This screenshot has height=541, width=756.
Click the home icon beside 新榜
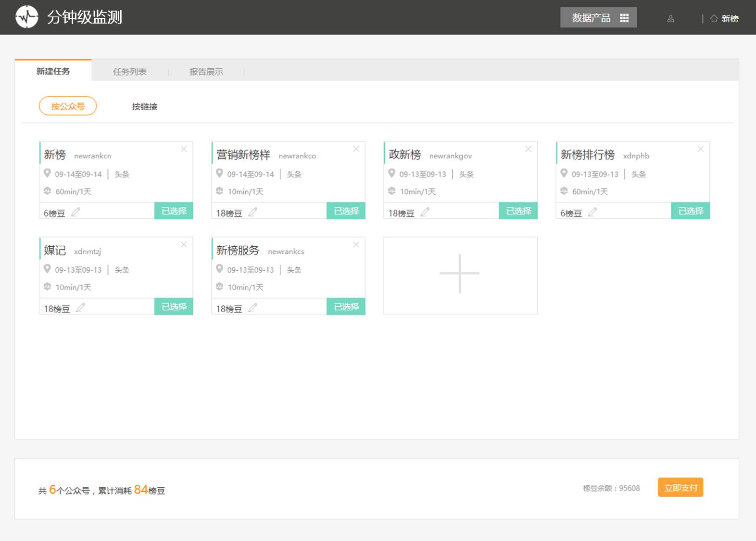pos(714,18)
